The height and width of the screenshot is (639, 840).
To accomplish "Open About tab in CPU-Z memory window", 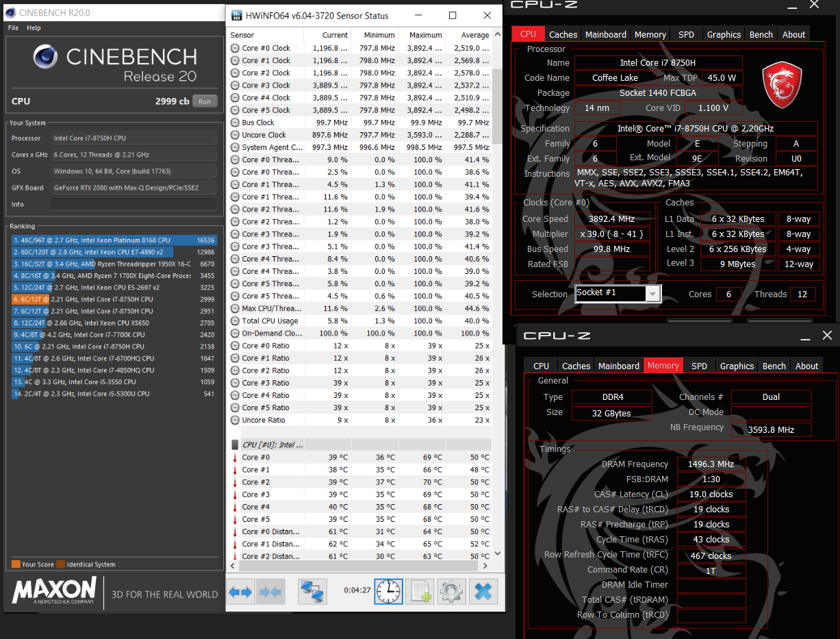I will point(806,366).
